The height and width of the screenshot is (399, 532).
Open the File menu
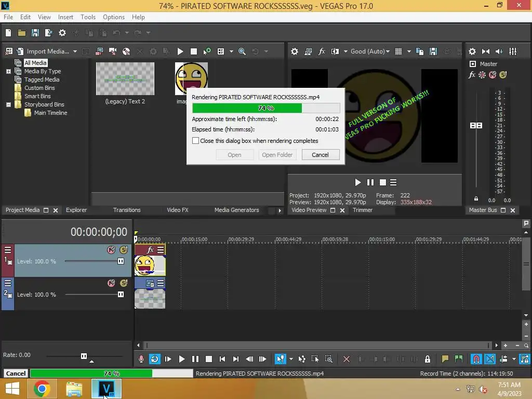8,17
